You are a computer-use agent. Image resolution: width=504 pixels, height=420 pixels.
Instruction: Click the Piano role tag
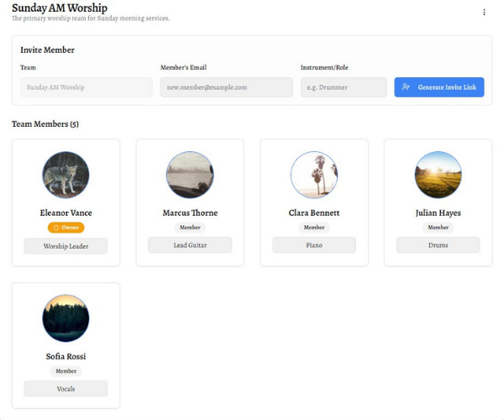click(314, 245)
